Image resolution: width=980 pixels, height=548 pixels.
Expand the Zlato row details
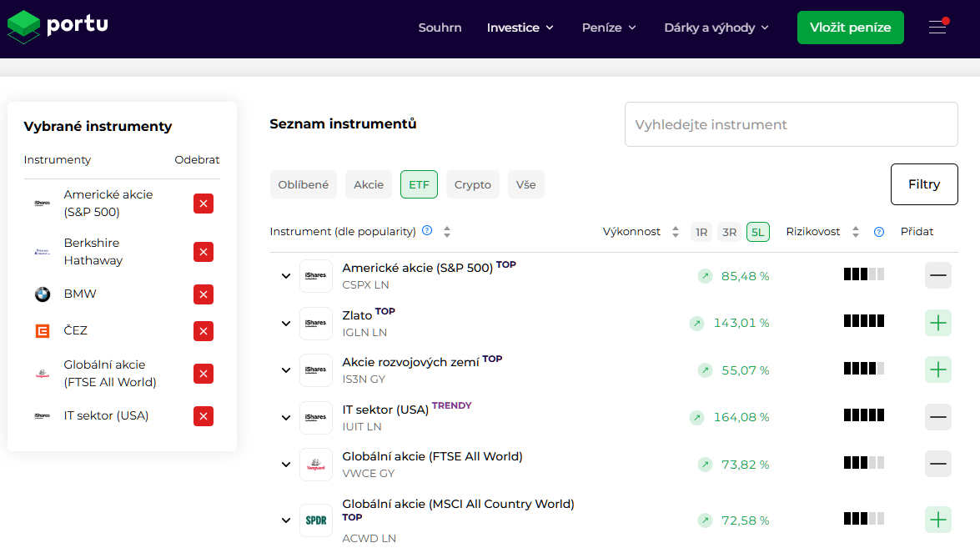point(285,323)
